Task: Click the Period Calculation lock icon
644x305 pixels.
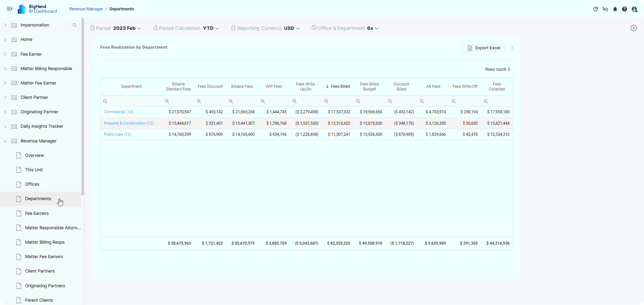Action: point(155,28)
